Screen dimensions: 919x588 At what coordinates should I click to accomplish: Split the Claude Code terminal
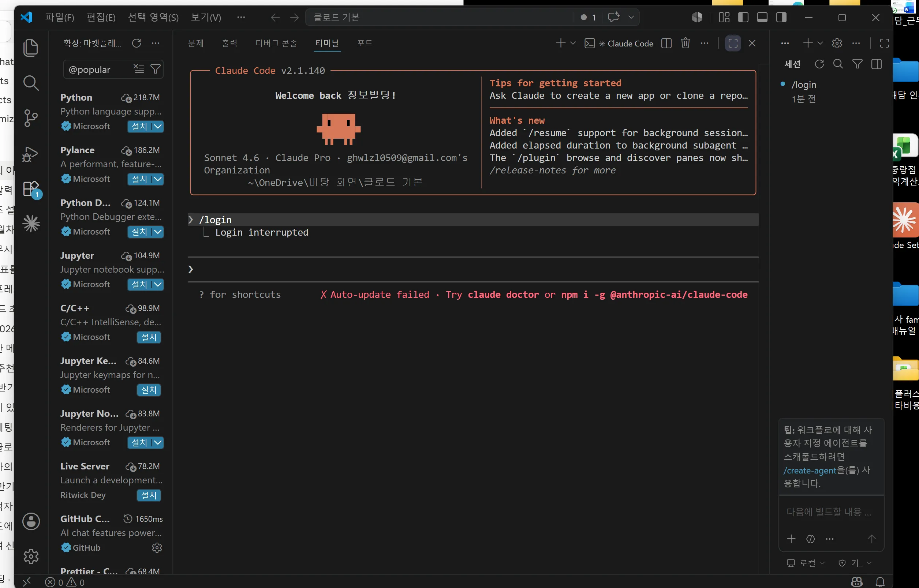click(x=666, y=43)
